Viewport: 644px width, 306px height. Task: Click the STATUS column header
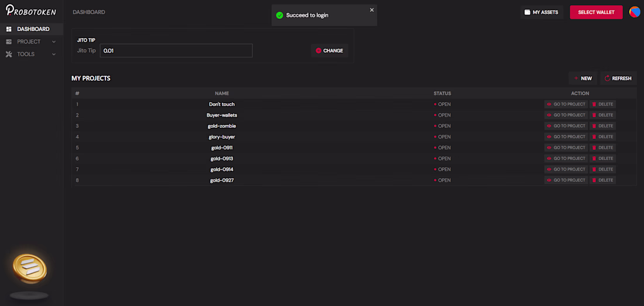click(443, 93)
